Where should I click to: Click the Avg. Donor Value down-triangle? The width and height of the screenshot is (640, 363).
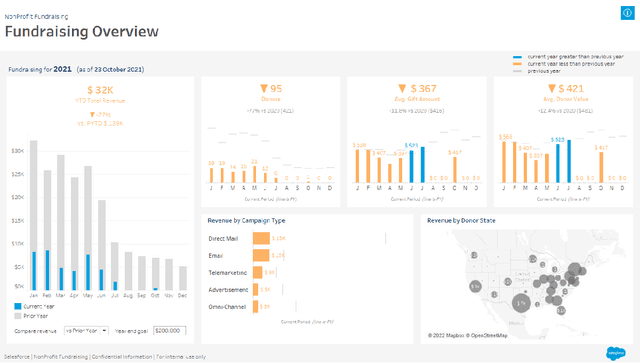pyautogui.click(x=552, y=88)
